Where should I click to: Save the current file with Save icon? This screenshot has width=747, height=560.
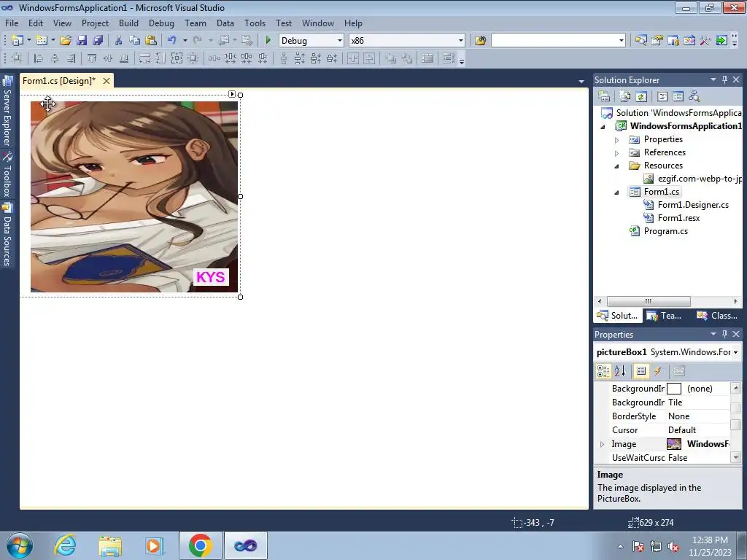click(x=82, y=41)
